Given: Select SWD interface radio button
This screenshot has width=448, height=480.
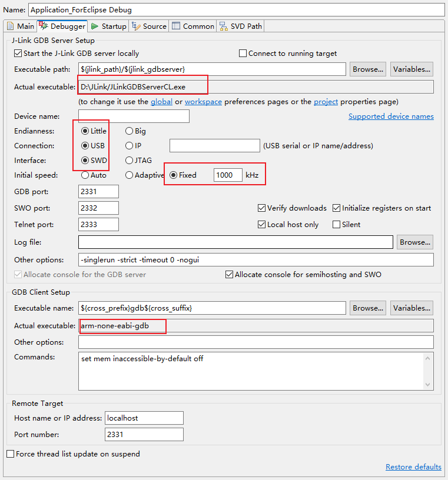Looking at the screenshot, I should (85, 161).
